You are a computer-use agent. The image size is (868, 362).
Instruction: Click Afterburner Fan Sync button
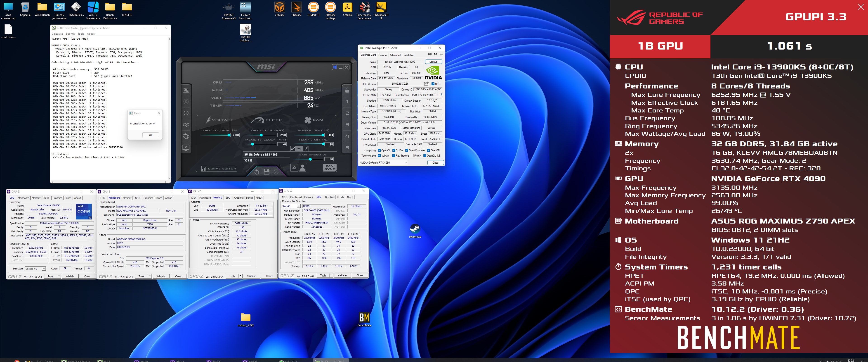pyautogui.click(x=330, y=167)
